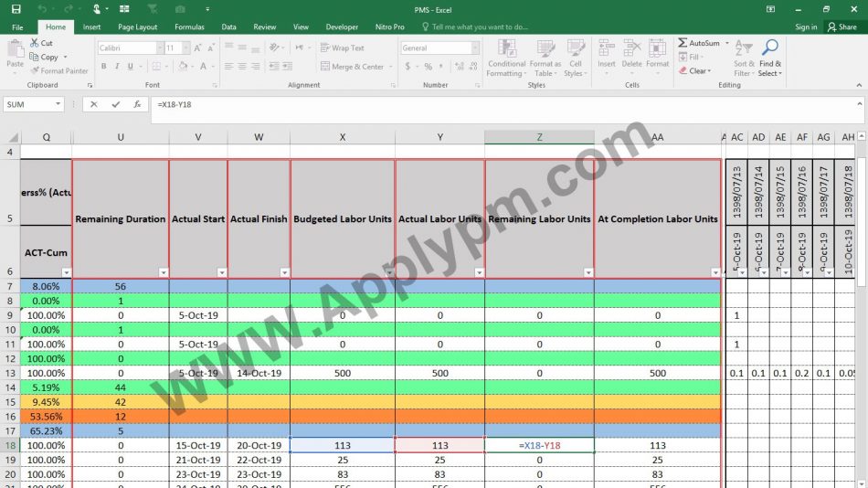Viewport: 868px width, 488px height.
Task: Toggle Underline formatting
Action: (130, 67)
